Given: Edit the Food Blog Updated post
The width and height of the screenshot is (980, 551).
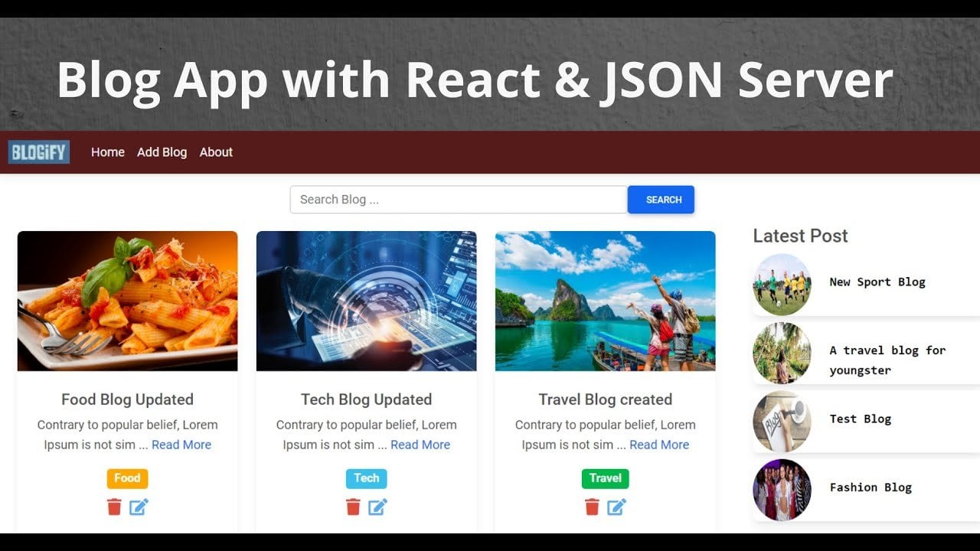Looking at the screenshot, I should point(139,507).
